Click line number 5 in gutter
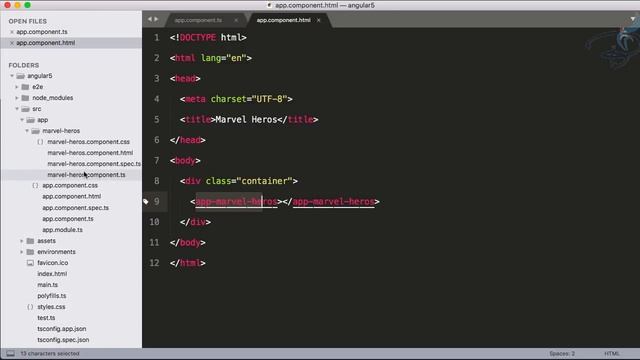The width and height of the screenshot is (640, 360). click(157, 120)
